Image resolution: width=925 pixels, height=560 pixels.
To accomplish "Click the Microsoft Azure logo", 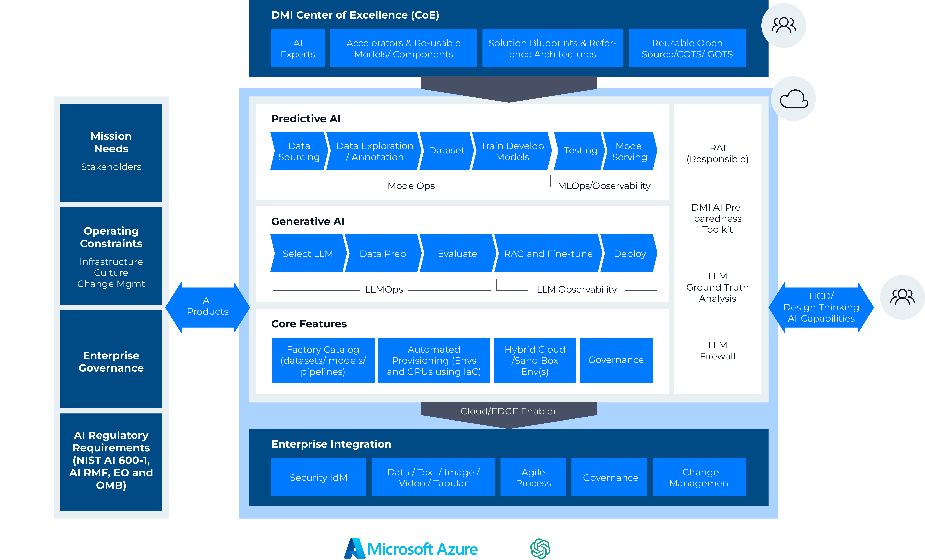I will [x=411, y=548].
